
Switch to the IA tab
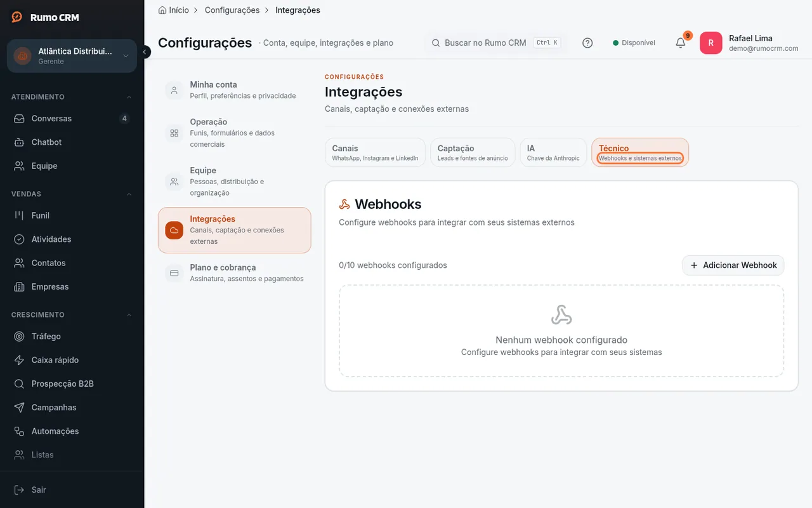click(553, 152)
